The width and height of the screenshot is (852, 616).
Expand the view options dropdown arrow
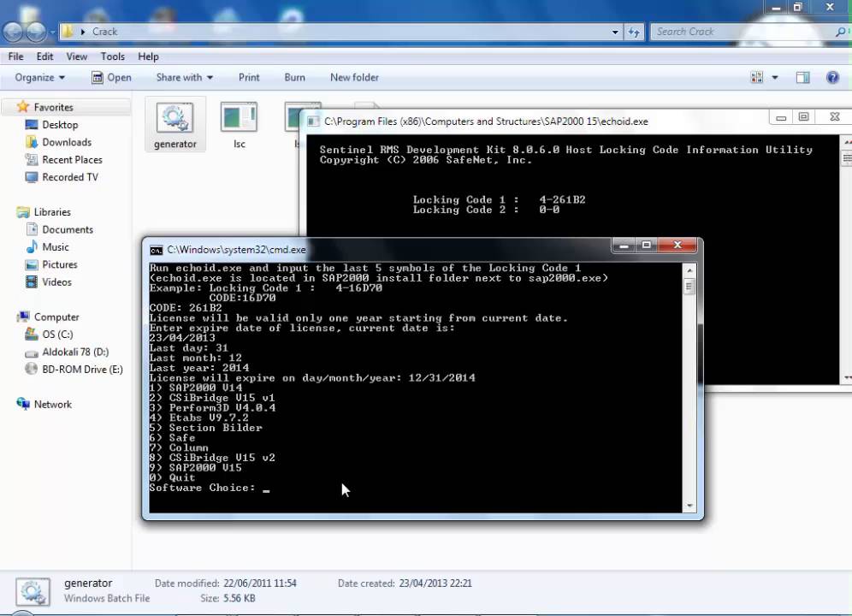[x=775, y=77]
